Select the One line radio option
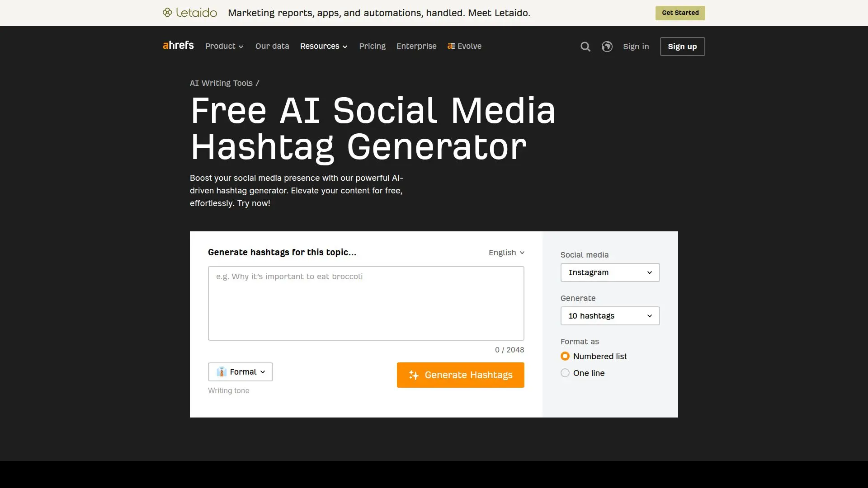868x488 pixels. tap(565, 373)
